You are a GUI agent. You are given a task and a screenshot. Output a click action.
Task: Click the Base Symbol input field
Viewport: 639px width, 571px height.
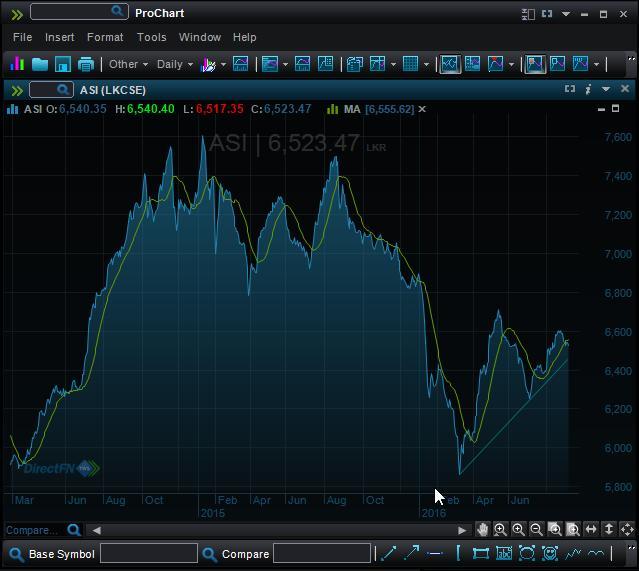click(149, 553)
